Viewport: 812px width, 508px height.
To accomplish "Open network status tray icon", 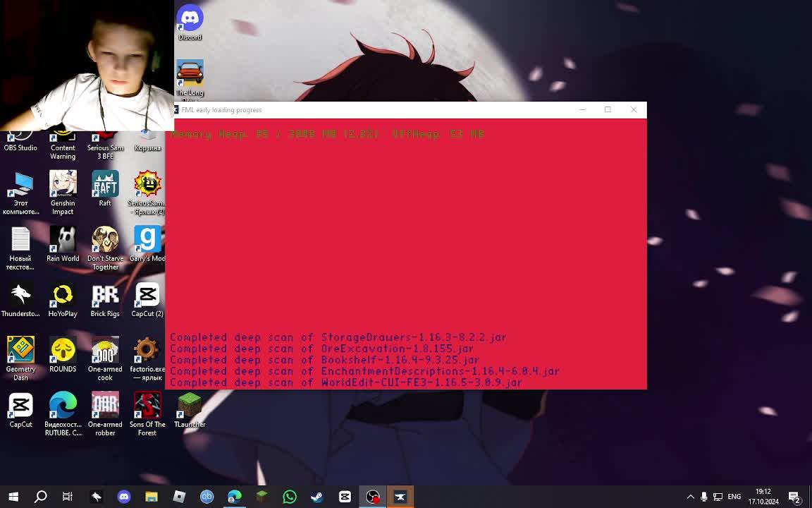I will coord(718,497).
